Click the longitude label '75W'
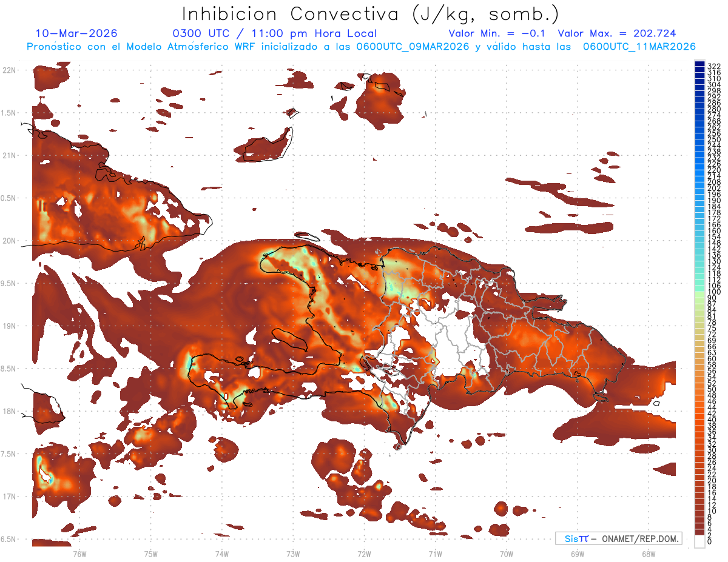This screenshot has width=728, height=562. pyautogui.click(x=150, y=554)
